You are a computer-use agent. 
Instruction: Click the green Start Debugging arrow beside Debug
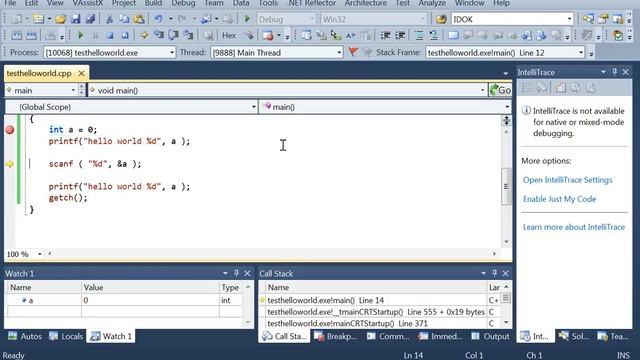tap(247, 19)
